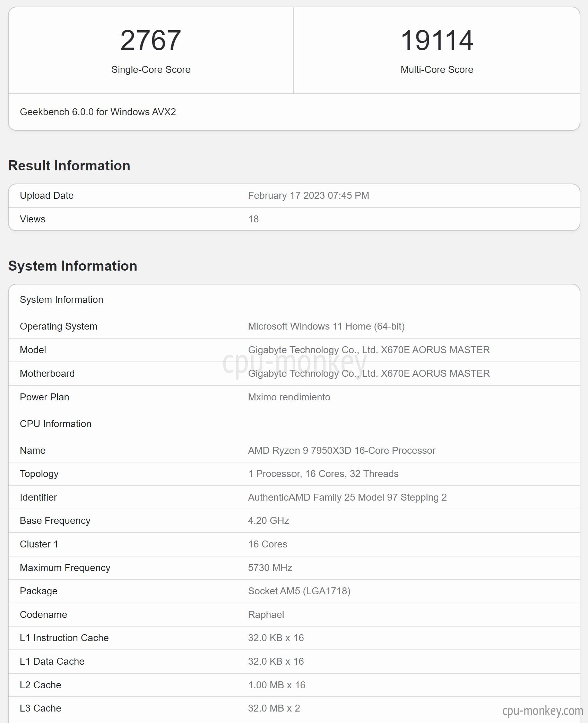Select the Multi-Core Score label

437,70
